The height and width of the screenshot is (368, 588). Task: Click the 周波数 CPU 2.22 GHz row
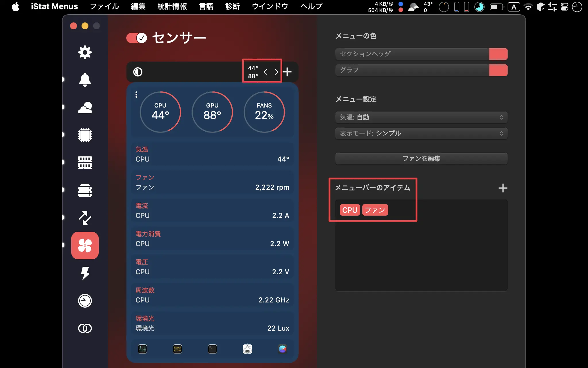coord(212,295)
